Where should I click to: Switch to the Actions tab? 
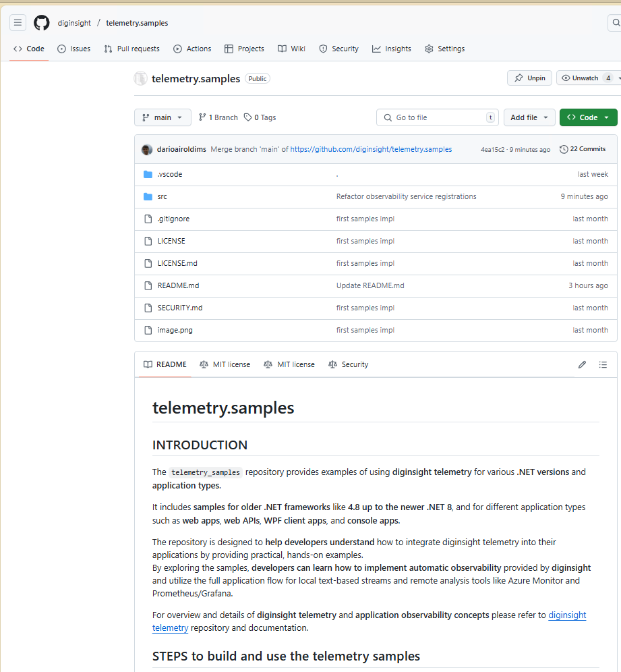[192, 48]
